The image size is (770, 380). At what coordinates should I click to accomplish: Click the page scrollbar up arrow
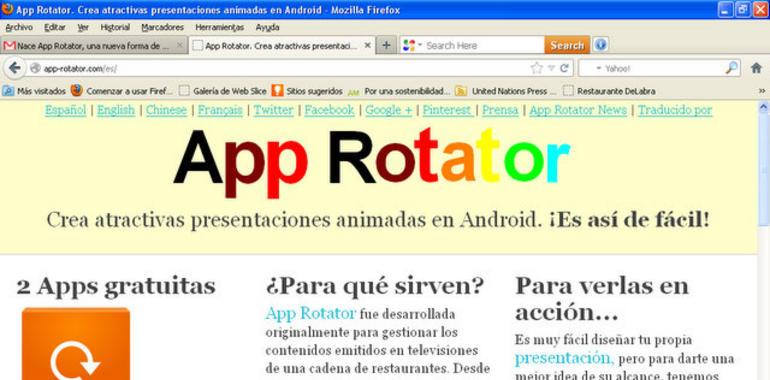tap(764, 106)
